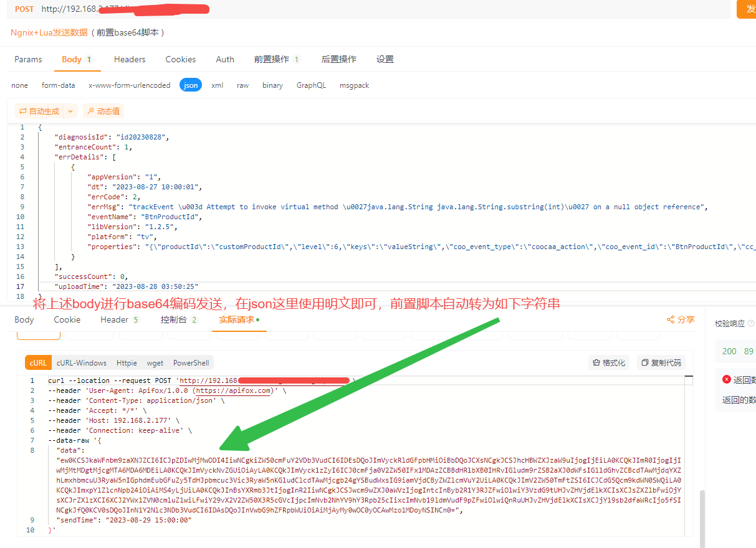This screenshot has width=756, height=548.
Task: Select the cURL-Windows code format
Action: 82,362
